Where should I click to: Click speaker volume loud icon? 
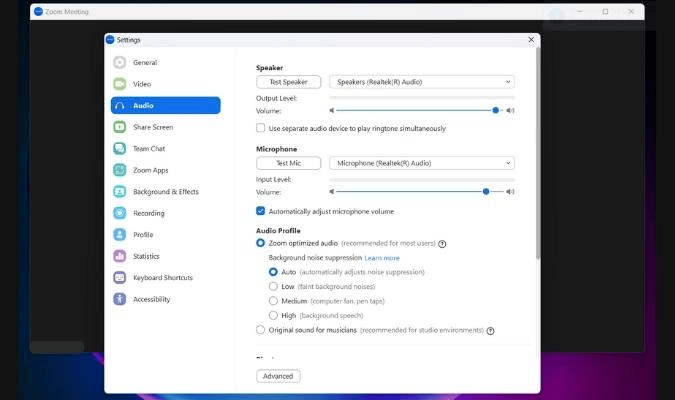point(510,111)
